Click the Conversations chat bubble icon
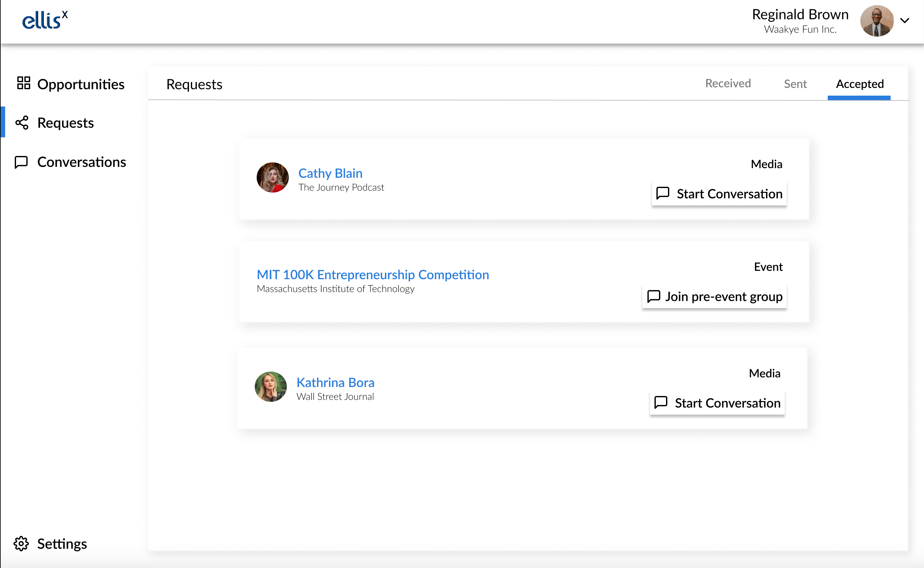This screenshot has height=568, width=924. tap(21, 162)
